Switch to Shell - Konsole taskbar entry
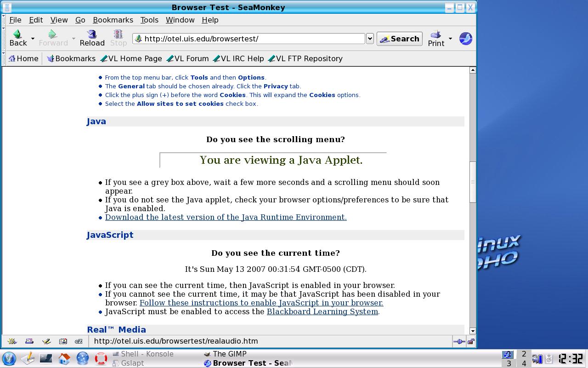588x368 pixels. coord(143,354)
